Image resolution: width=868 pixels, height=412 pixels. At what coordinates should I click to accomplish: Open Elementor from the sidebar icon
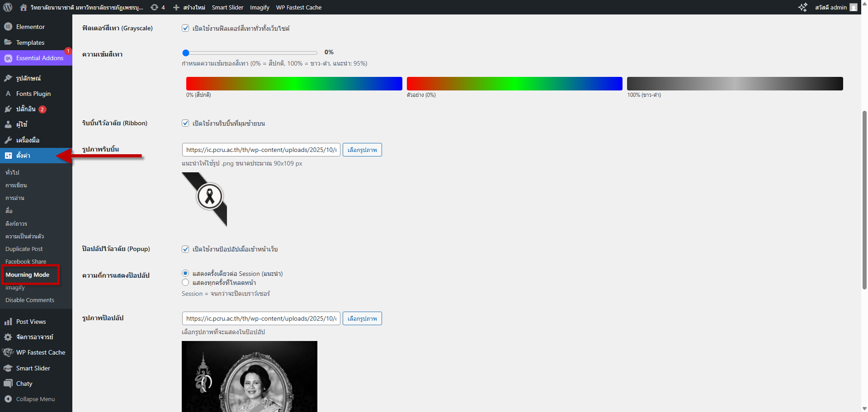click(x=8, y=27)
